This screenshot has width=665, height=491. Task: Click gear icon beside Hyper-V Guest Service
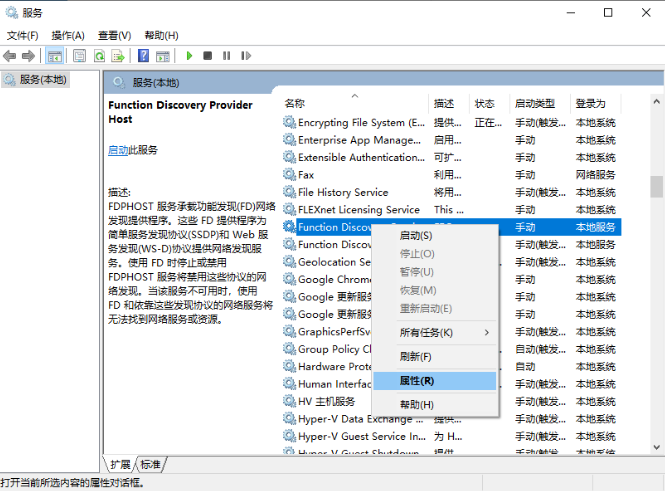pos(289,436)
